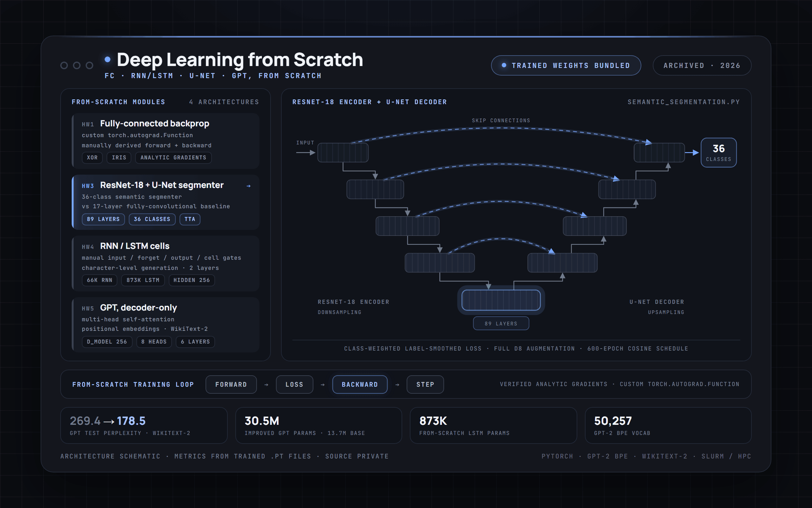Click the 89 LAYERS tag on HW3 card
Viewport: 812px width, 508px height.
(103, 219)
